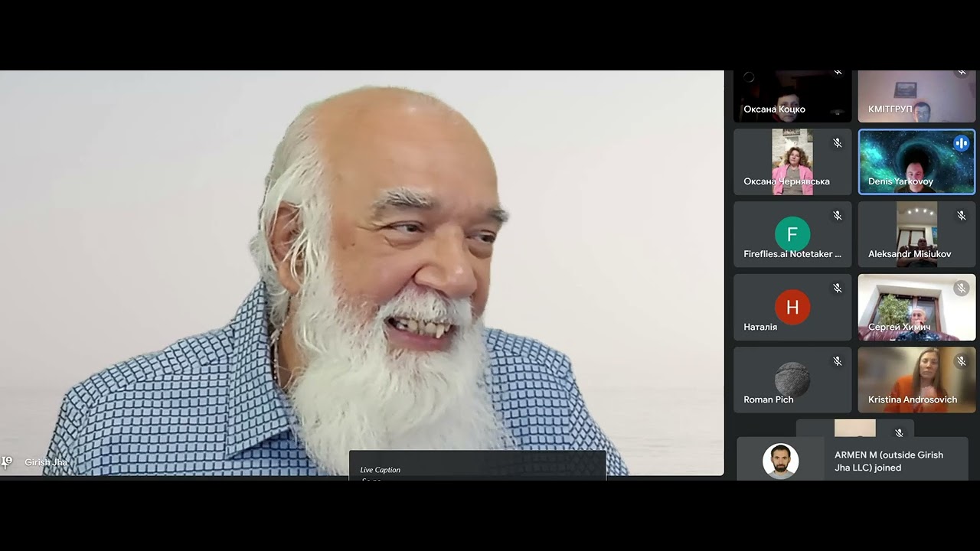Select the Denis Yarkovoy video tile
The width and height of the screenshot is (980, 551).
coord(916,161)
